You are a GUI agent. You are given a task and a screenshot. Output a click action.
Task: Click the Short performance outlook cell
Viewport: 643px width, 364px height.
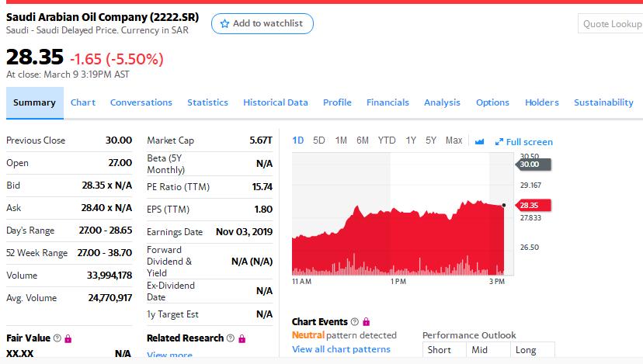click(444, 350)
